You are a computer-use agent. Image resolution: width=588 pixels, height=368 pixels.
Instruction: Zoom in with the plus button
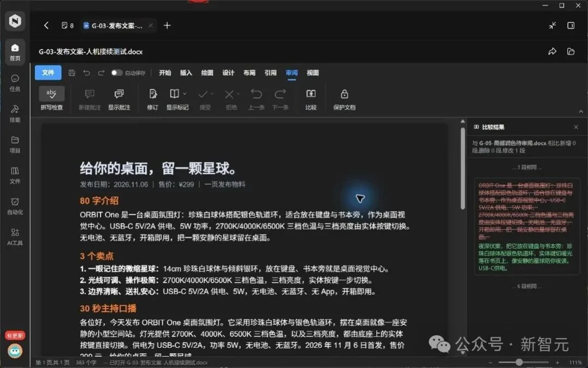click(558, 363)
